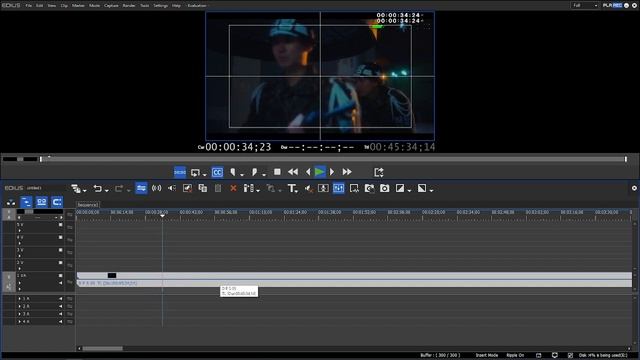Click the Add Cut Point icon
The height and width of the screenshot is (360, 640).
[x=248, y=188]
